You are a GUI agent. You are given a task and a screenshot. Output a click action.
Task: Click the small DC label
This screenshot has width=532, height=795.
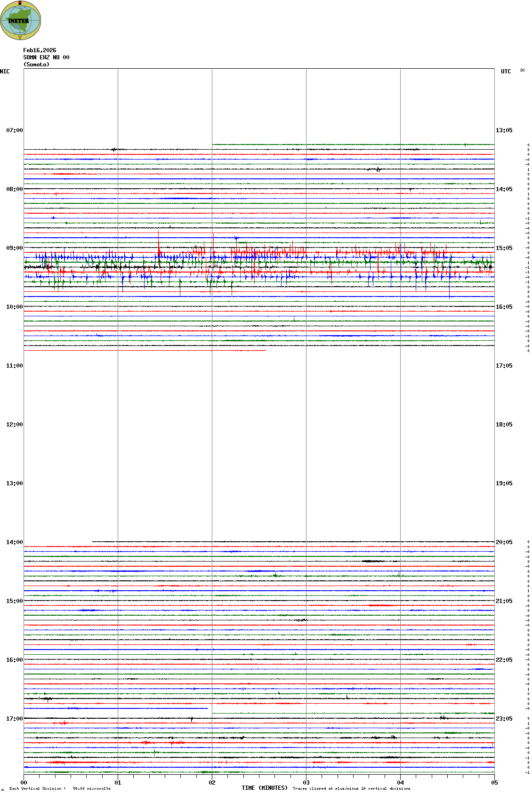[523, 70]
